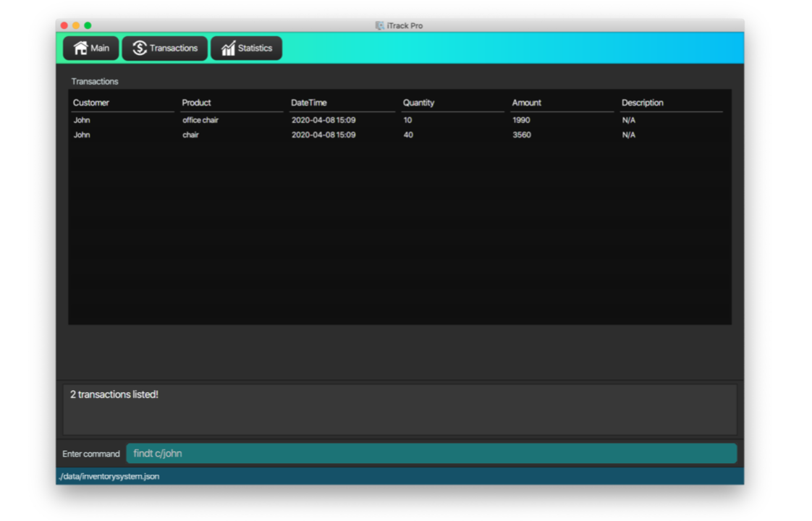Open the Main tab label
This screenshot has width=812, height=521.
tap(100, 48)
